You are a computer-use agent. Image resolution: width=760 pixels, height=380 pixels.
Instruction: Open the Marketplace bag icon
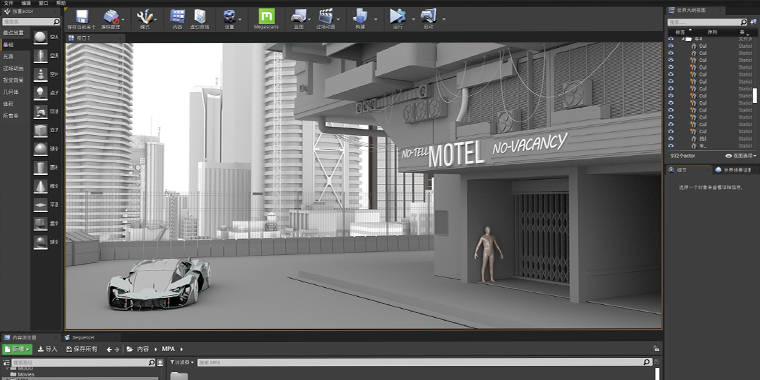click(x=199, y=16)
